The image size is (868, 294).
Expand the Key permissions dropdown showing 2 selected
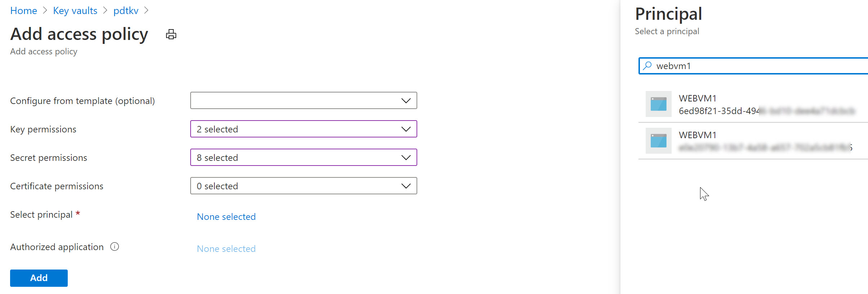click(x=303, y=129)
